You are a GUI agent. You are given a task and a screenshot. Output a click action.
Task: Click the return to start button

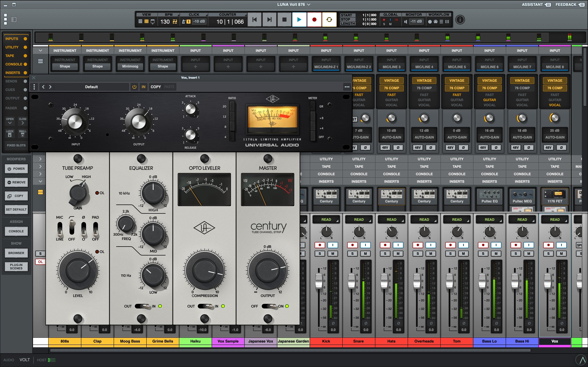254,20
